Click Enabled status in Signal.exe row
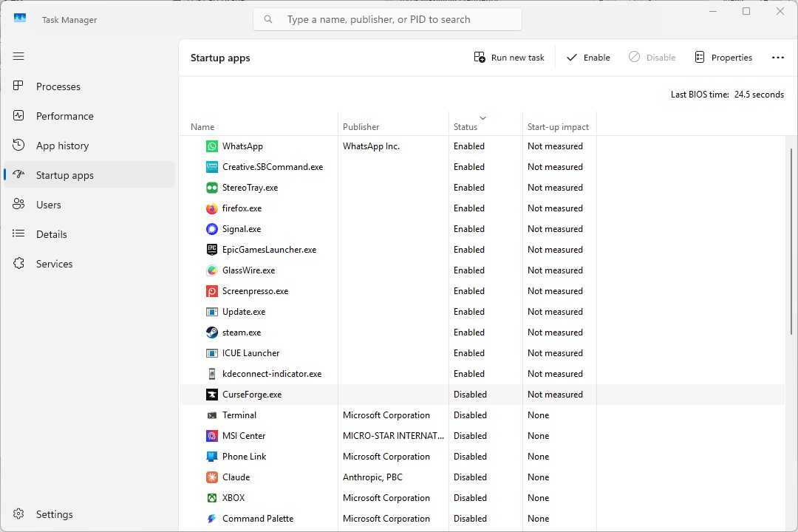The width and height of the screenshot is (798, 532). [x=468, y=229]
